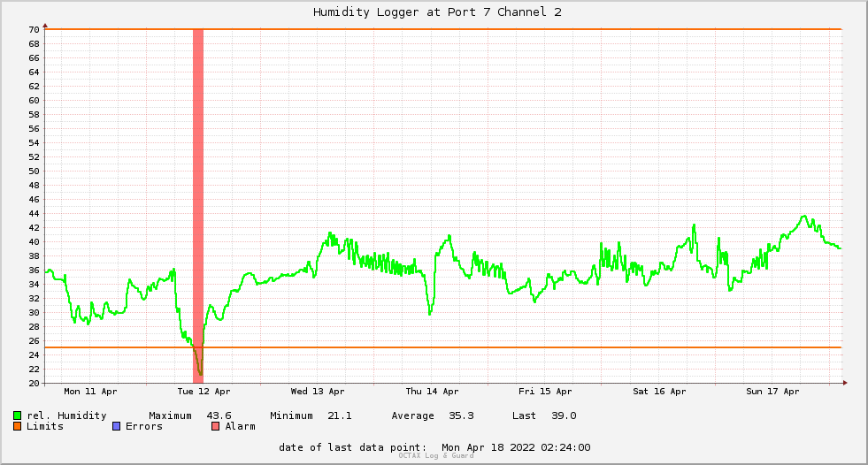Click the red Alarm legend swatch
Screen dimensions: 868x465
(215, 426)
